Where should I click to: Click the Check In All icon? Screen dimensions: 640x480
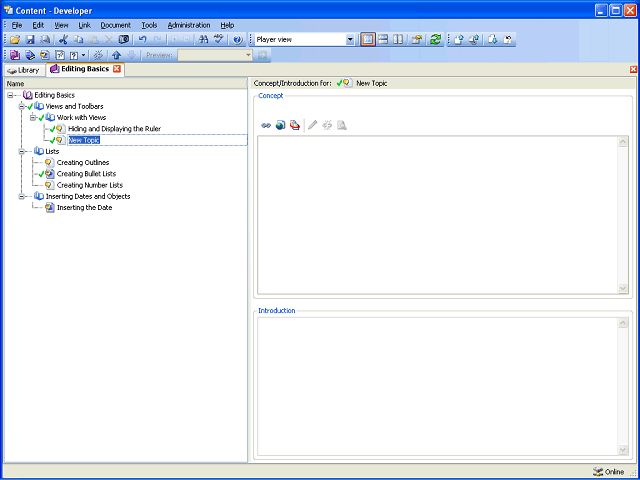(x=474, y=40)
